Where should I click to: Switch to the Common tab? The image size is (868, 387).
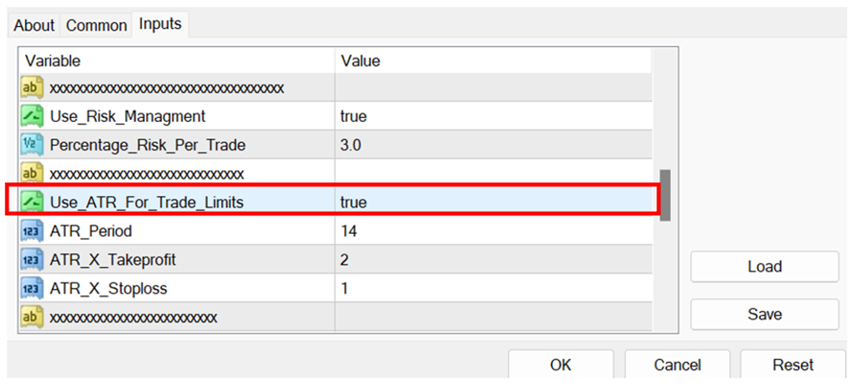pyautogui.click(x=96, y=26)
